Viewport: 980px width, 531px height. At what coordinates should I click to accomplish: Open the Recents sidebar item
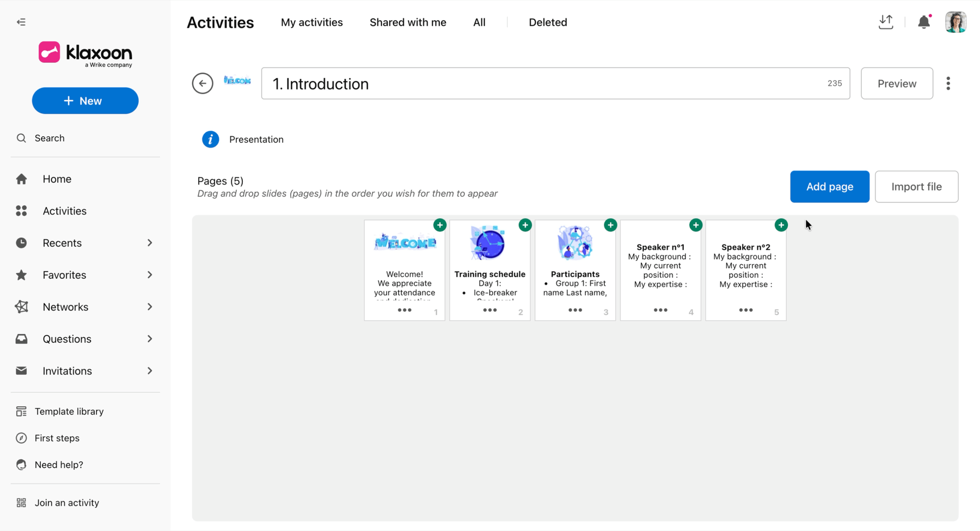(62, 243)
